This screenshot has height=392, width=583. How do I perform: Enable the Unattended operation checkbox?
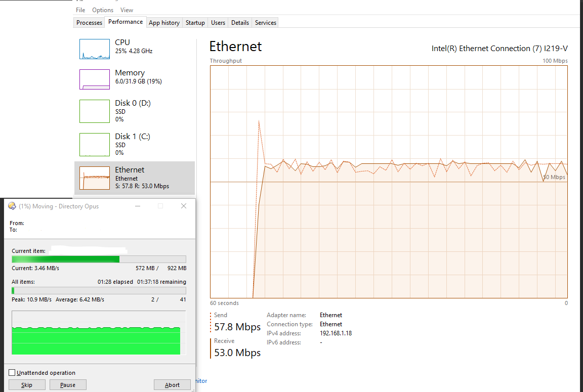12,373
